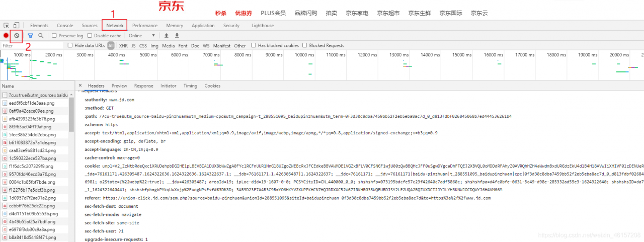Enable the Disable cache checkbox
The width and height of the screenshot is (644, 242).
click(90, 36)
